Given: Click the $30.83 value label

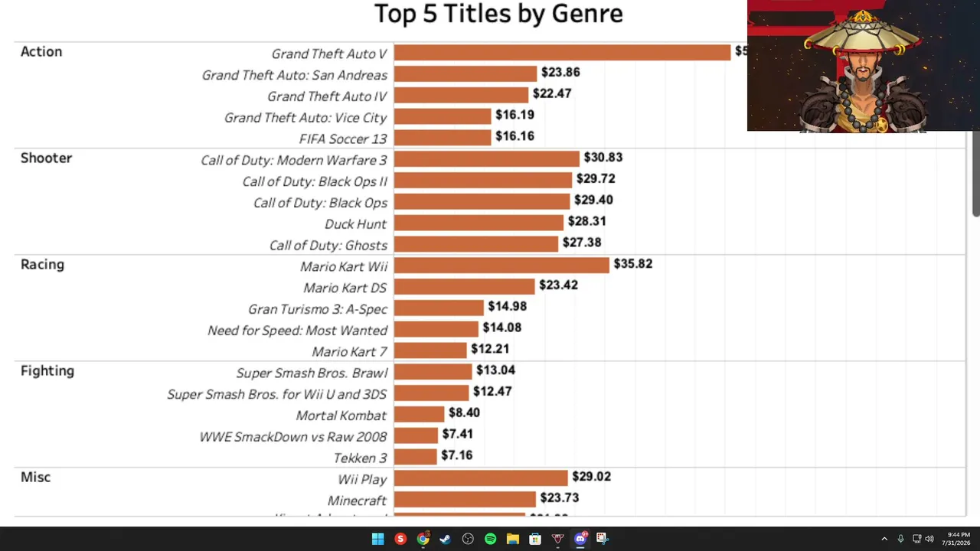Looking at the screenshot, I should pyautogui.click(x=603, y=157).
